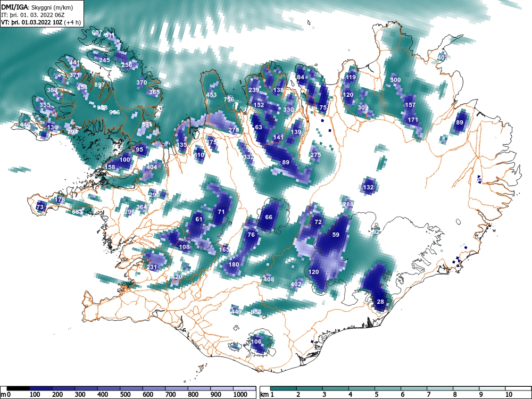
Task: Click the visibility value 332
Action: point(248,157)
